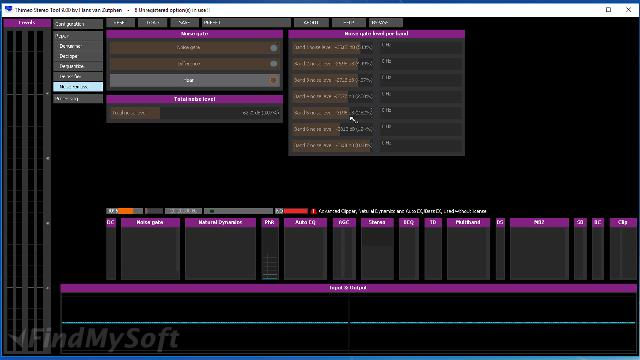The height and width of the screenshot is (360, 640).
Task: Adjust the Total noise level slider
Action: [195, 113]
